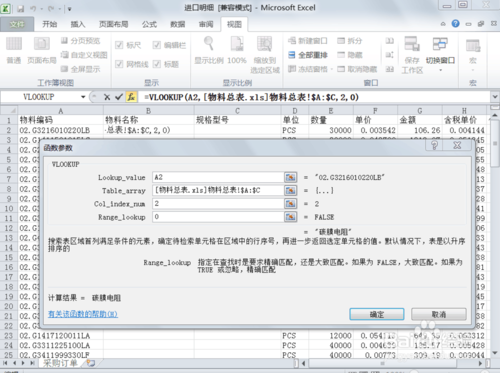Set zoom to 100% icon
Image resolution: width=500 pixels, height=373 pixels.
click(x=237, y=44)
